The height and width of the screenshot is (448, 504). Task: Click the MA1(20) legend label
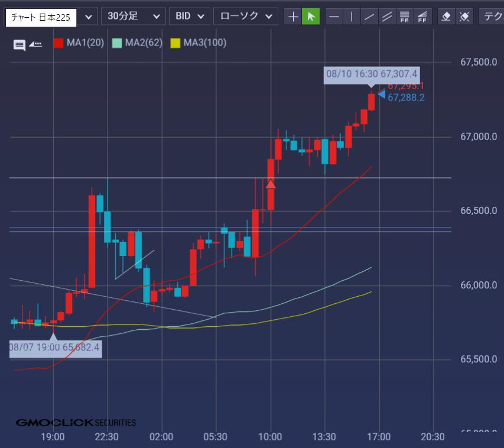(x=85, y=43)
